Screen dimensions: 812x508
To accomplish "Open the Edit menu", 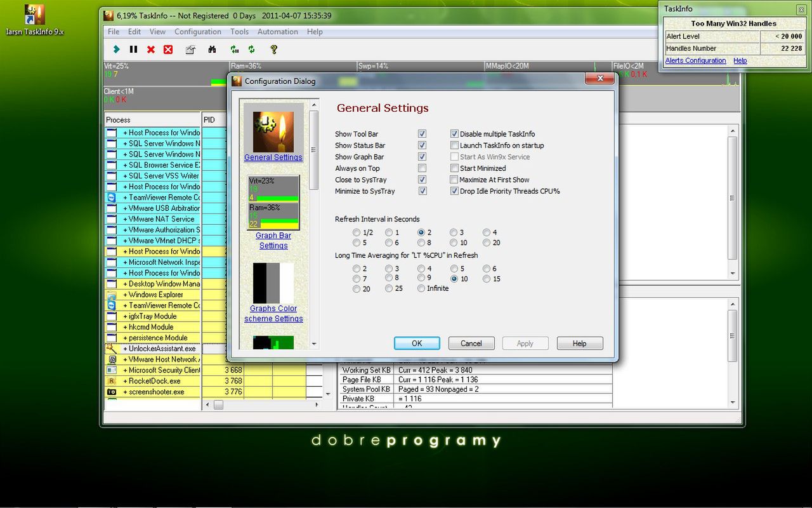I will point(134,32).
